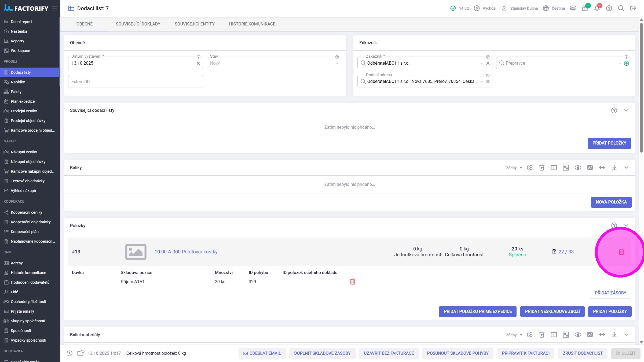
Task: Click the Externí ID input field
Action: coord(136,82)
